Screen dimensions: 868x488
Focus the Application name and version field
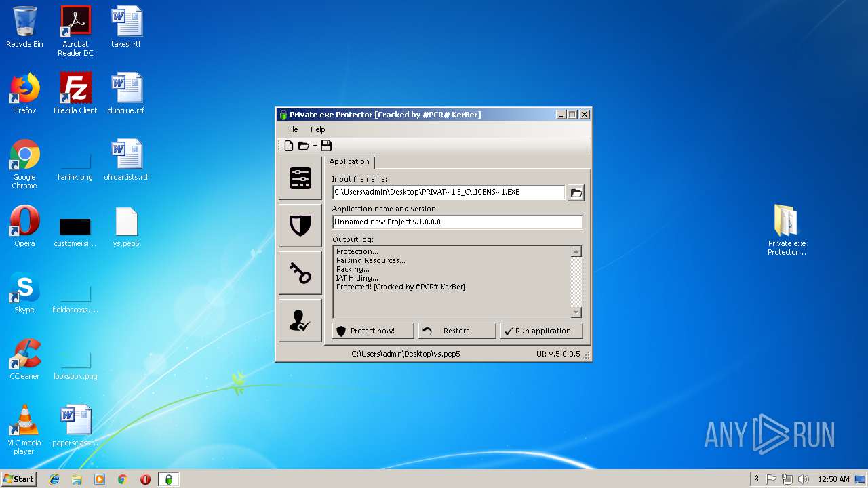tap(457, 222)
